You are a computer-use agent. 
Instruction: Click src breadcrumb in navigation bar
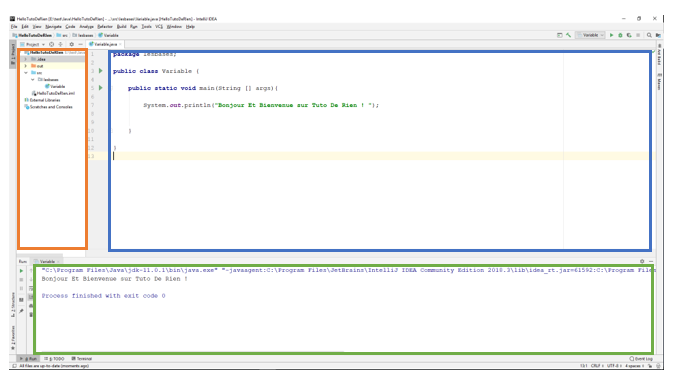(62, 35)
